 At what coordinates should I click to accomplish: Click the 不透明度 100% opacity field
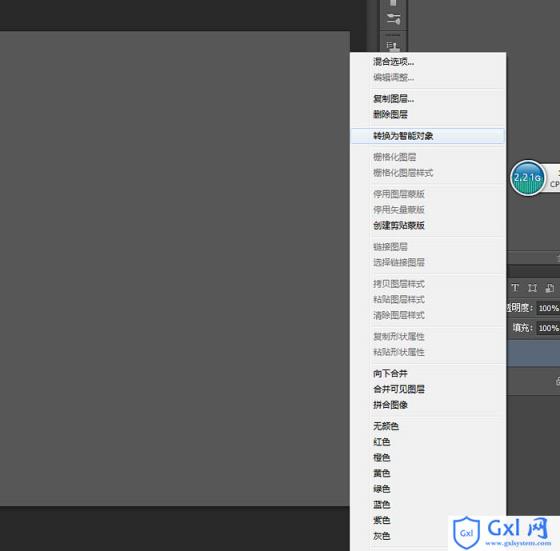pos(548,308)
